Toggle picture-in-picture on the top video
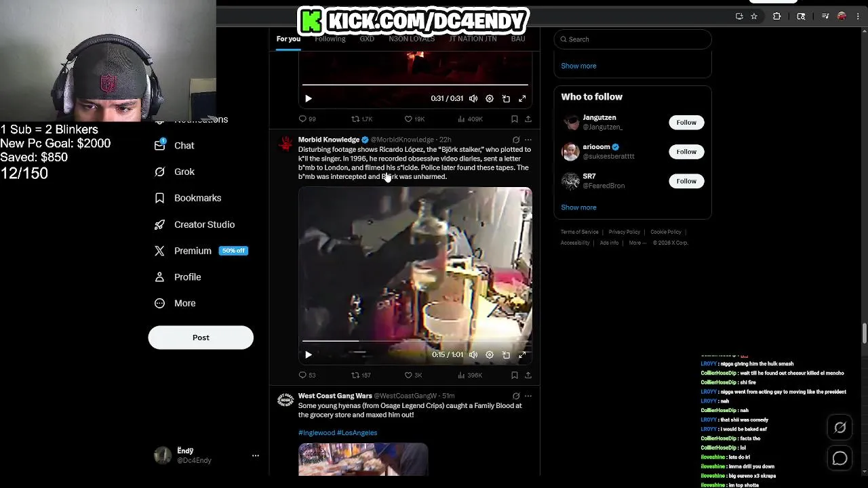 coord(506,98)
